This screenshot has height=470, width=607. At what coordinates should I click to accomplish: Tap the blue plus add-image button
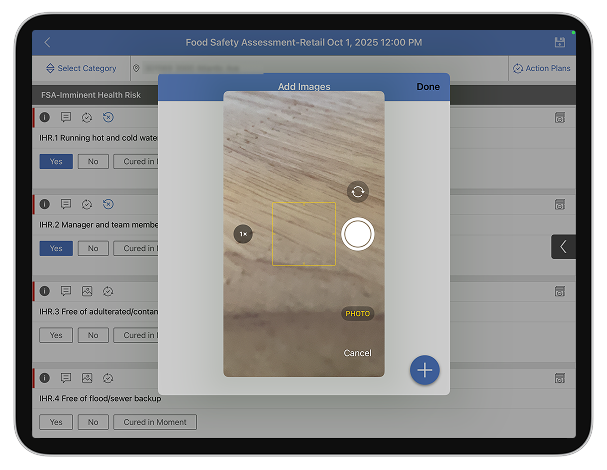[x=424, y=370]
